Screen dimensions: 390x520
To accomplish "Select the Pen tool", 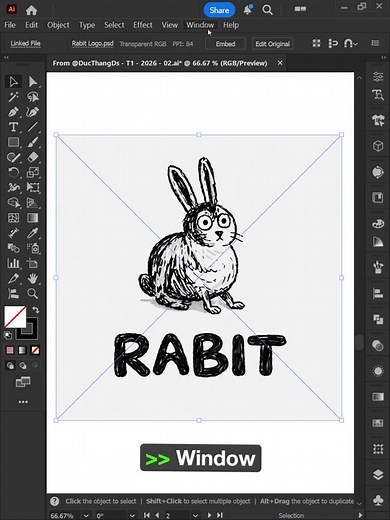I will [x=13, y=112].
